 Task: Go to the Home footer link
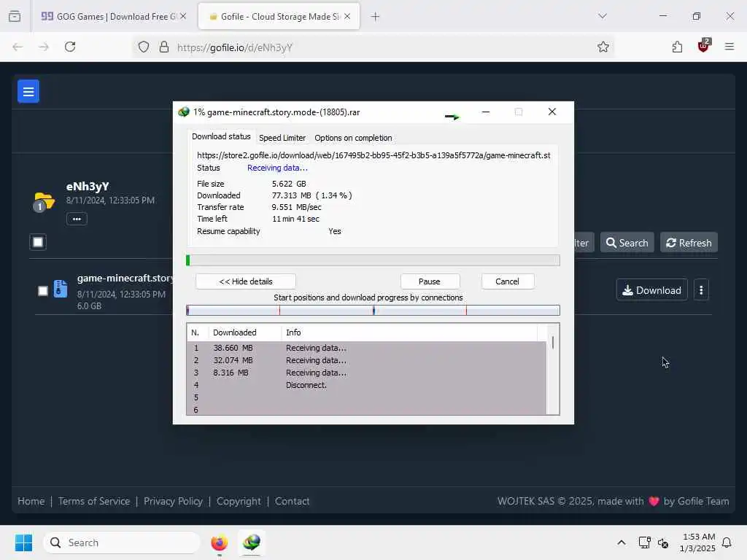point(31,501)
